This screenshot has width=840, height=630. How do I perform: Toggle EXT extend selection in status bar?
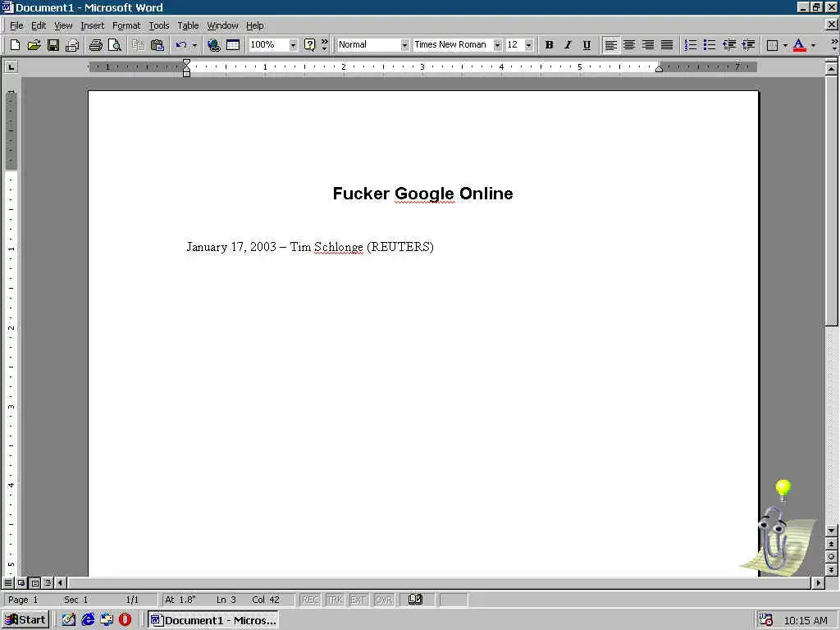click(x=358, y=600)
